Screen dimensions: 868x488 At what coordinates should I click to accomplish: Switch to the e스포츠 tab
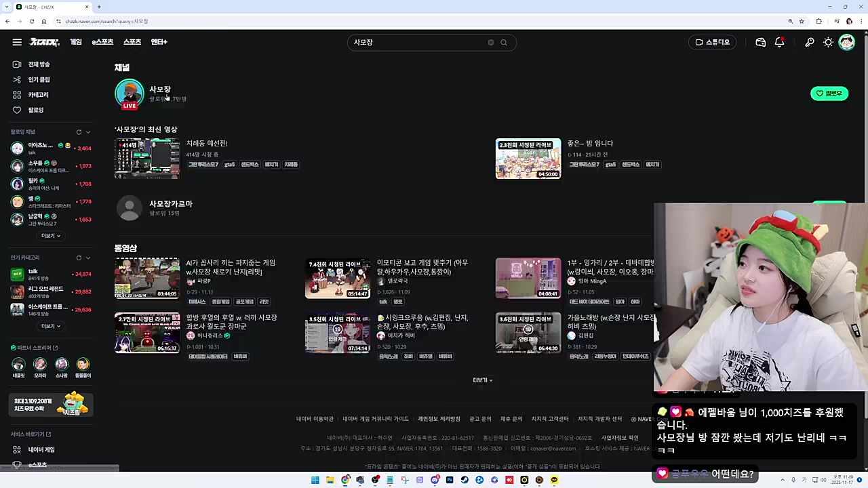coord(102,41)
